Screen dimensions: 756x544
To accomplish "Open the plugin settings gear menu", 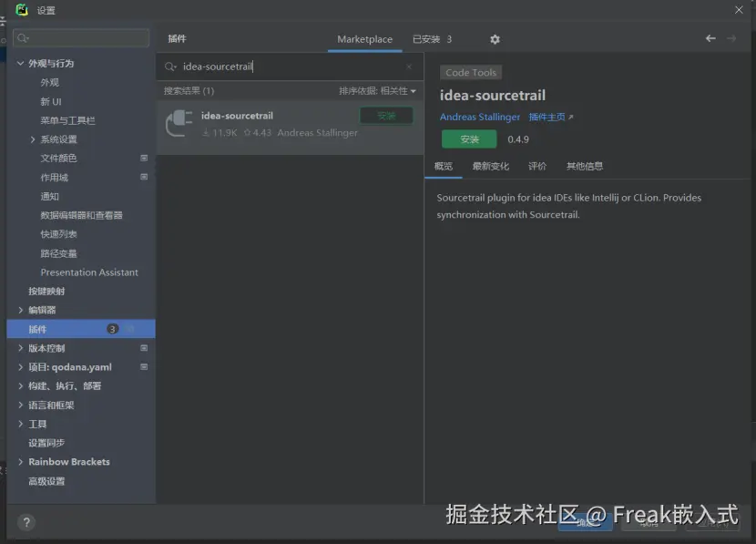I will pos(495,39).
